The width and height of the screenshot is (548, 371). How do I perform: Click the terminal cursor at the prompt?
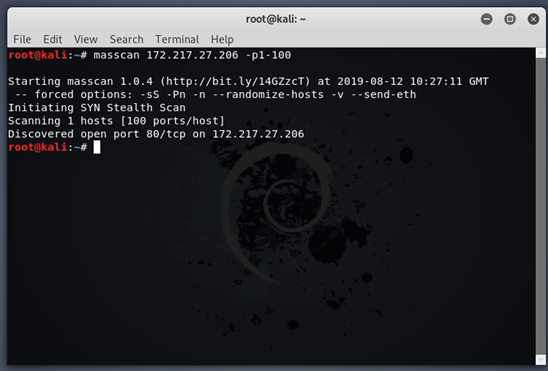(x=97, y=147)
